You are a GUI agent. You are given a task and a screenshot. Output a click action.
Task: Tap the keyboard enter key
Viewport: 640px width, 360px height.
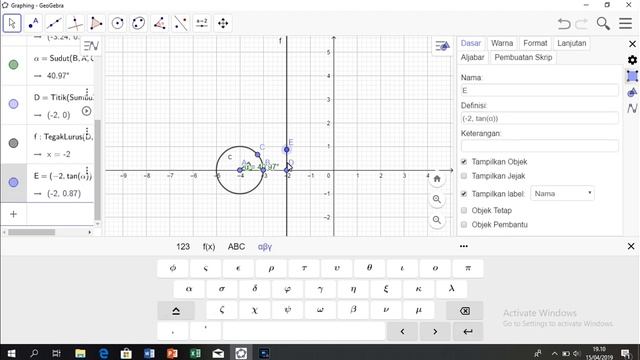click(x=468, y=331)
